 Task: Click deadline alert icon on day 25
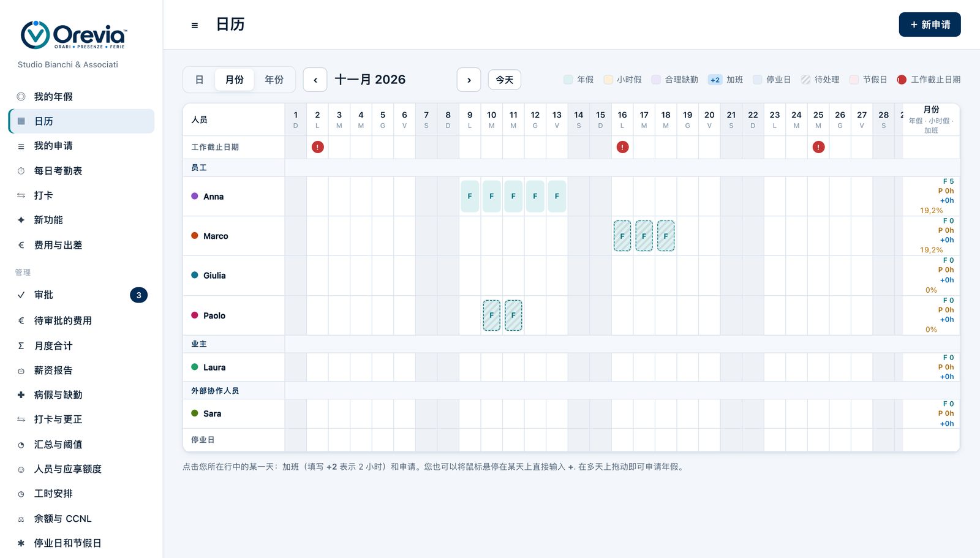(818, 147)
